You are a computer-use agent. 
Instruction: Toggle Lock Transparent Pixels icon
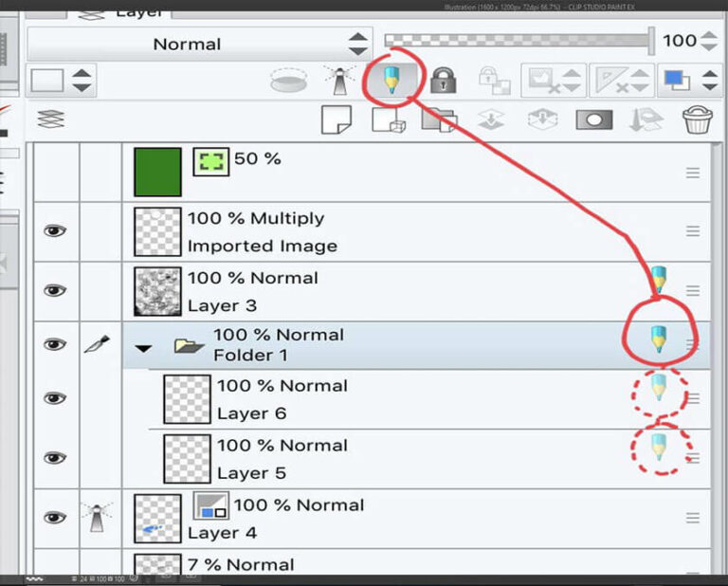[x=495, y=81]
